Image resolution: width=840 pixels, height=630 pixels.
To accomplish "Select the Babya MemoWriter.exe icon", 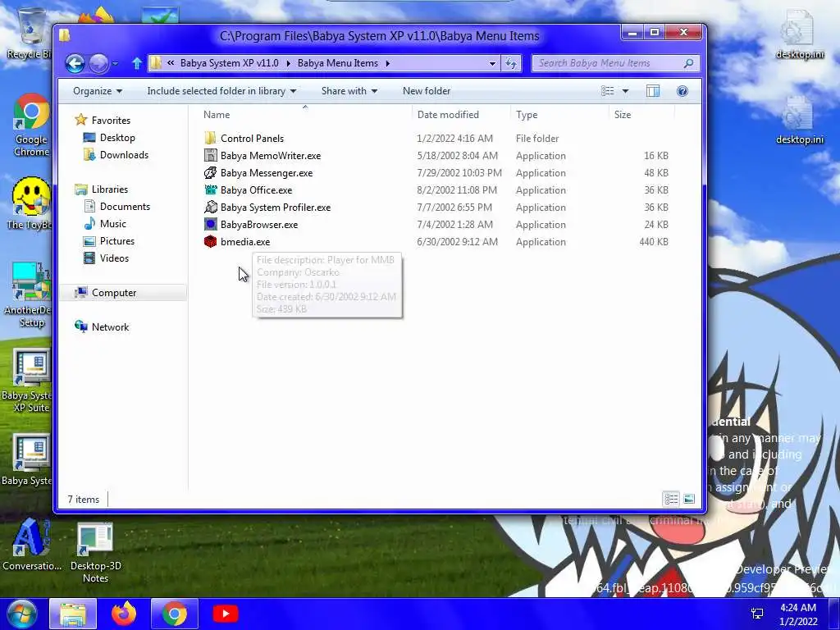I will [211, 155].
